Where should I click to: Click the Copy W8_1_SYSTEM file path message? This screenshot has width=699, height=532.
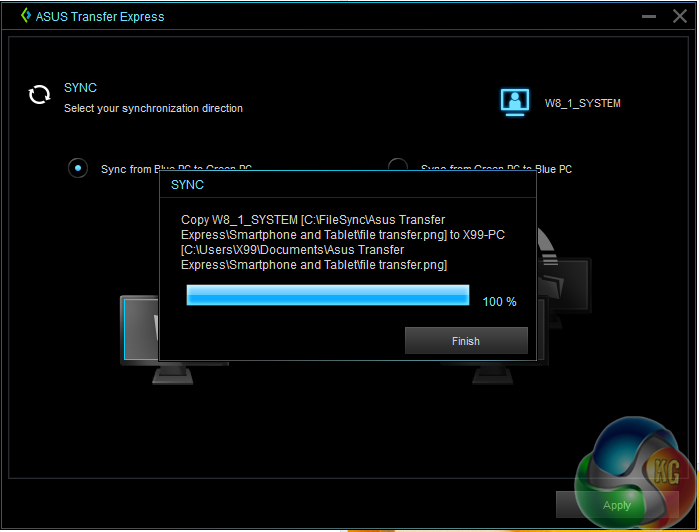pos(343,242)
